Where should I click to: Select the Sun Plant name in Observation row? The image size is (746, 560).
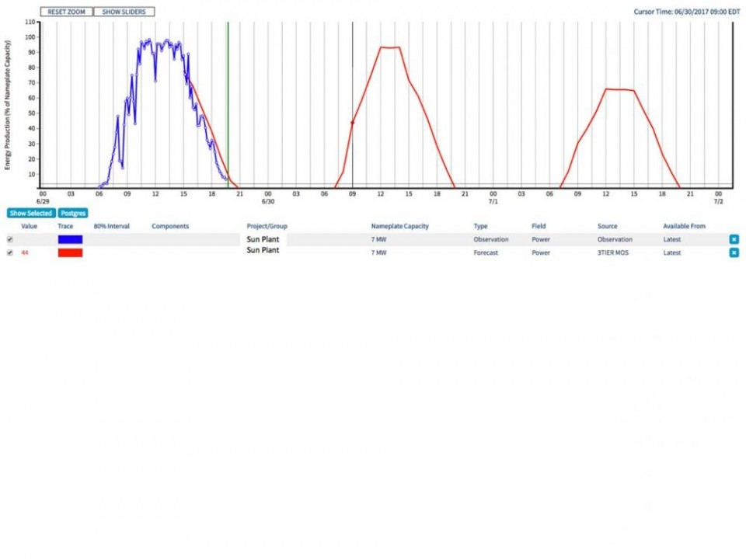pyautogui.click(x=263, y=239)
